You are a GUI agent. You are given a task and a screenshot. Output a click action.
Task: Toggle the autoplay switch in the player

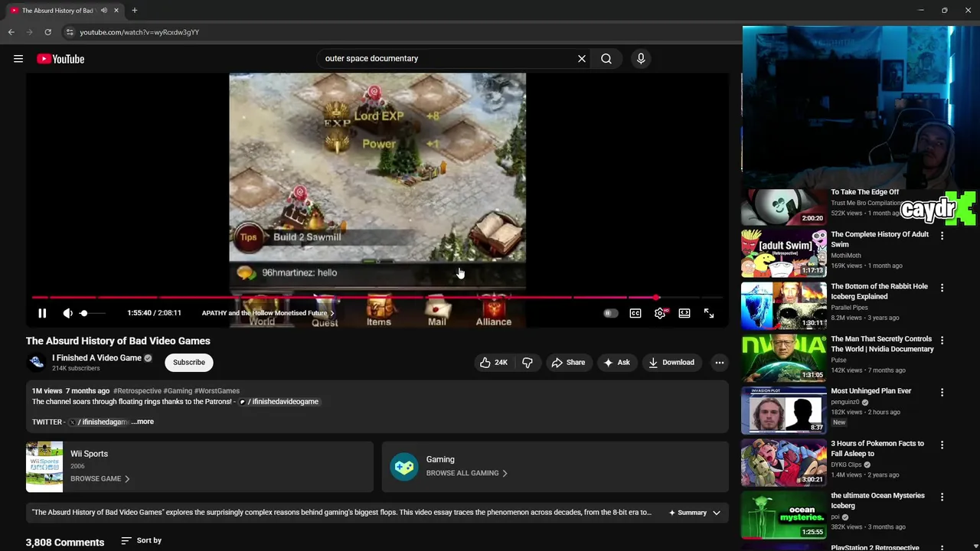[x=610, y=313]
